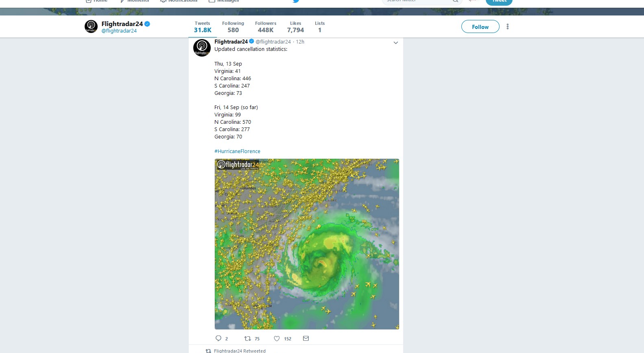Open the three-dot profile options menu
Image resolution: width=644 pixels, height=353 pixels.
[x=507, y=26]
